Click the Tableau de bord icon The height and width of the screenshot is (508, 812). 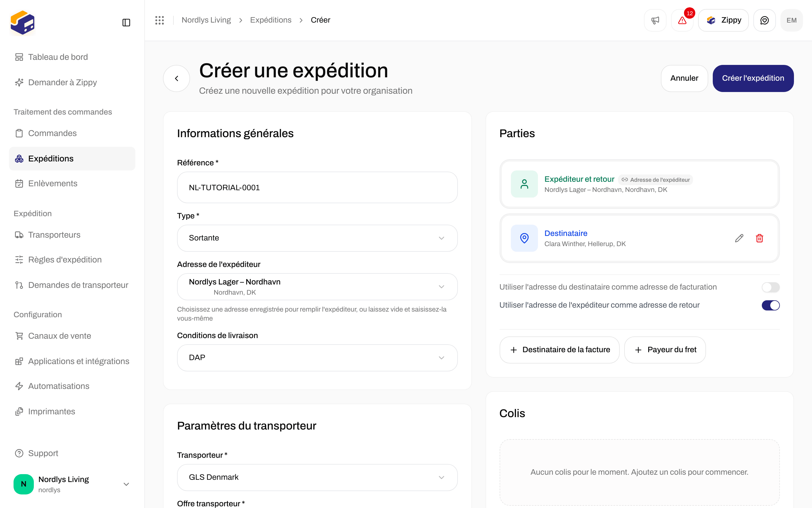click(19, 57)
